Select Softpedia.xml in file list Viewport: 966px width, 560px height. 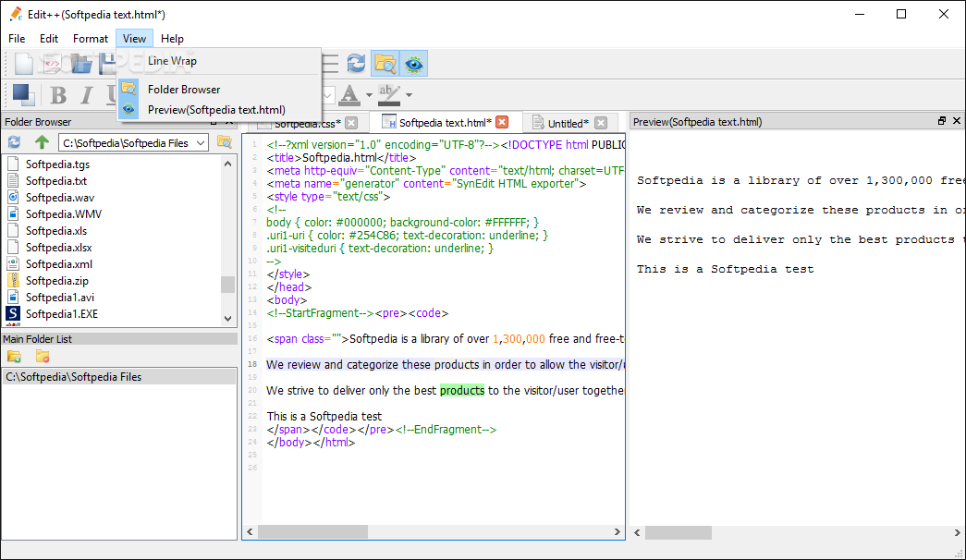[x=58, y=264]
